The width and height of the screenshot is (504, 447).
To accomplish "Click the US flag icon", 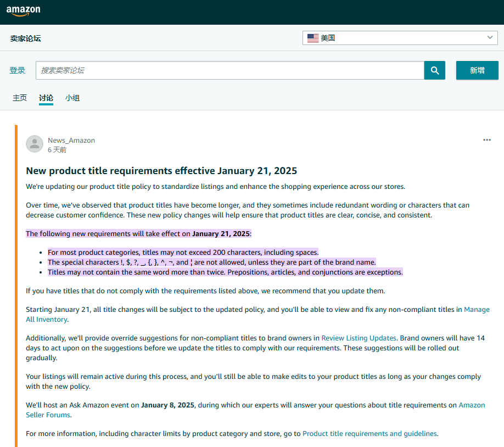I will [x=313, y=38].
